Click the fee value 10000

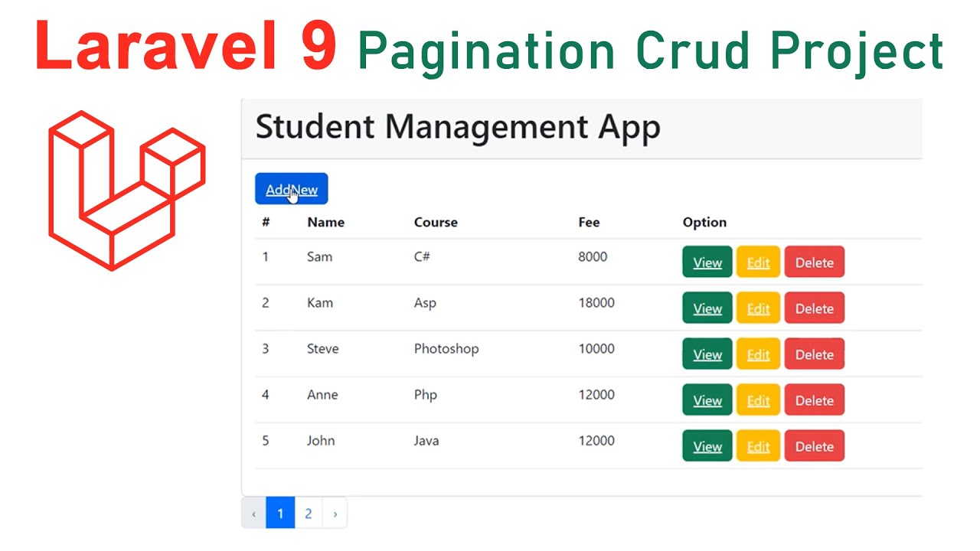tap(596, 348)
